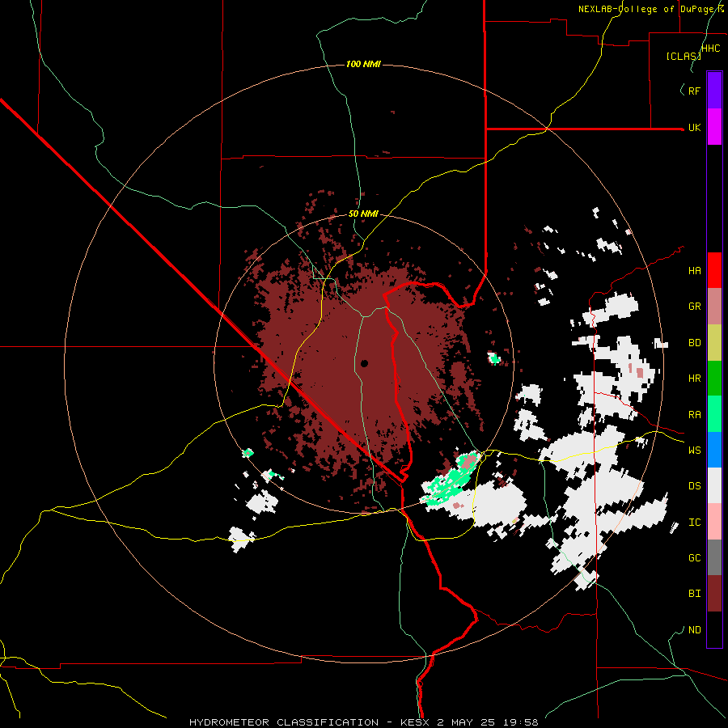Image resolution: width=728 pixels, height=728 pixels.
Task: Click the 'HA' legend label
Action: tap(694, 271)
